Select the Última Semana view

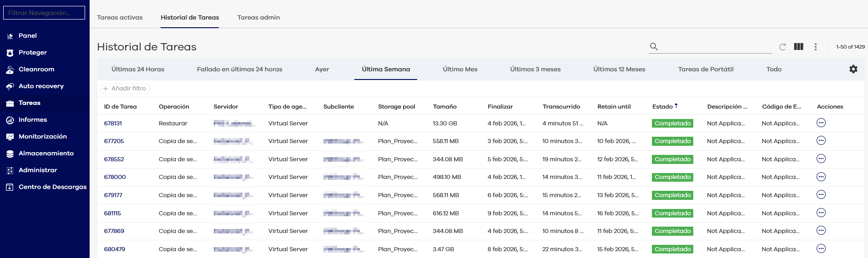click(386, 69)
